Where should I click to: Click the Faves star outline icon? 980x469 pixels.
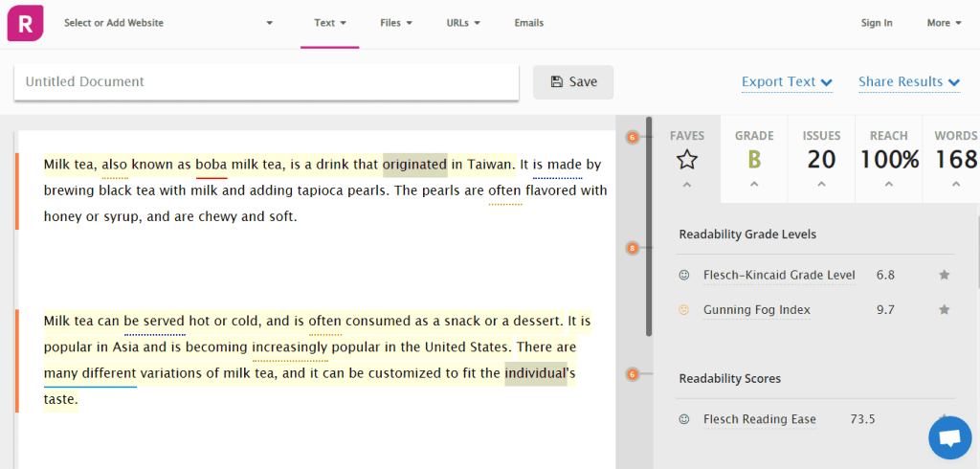tap(686, 160)
